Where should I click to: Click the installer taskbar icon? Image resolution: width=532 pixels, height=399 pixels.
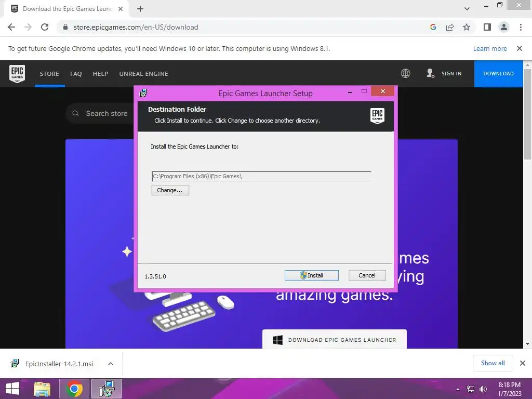[x=107, y=389]
